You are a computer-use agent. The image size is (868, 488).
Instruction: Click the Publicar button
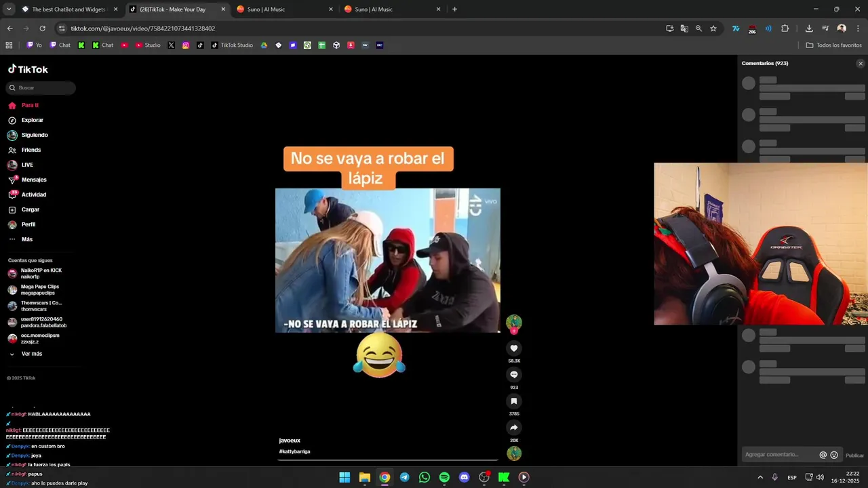tap(854, 455)
